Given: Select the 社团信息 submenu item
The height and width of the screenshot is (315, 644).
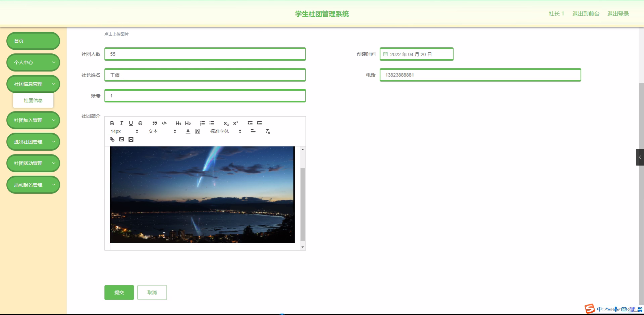Looking at the screenshot, I should [33, 100].
